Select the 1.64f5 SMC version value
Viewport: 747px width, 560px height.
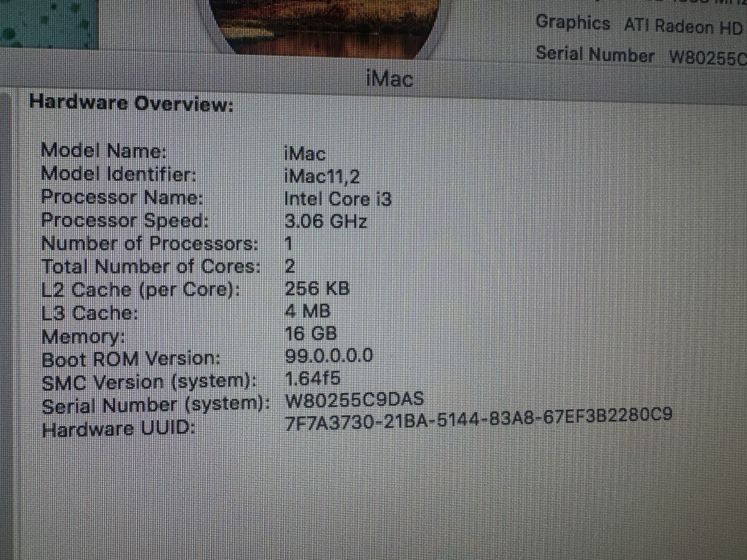click(313, 378)
